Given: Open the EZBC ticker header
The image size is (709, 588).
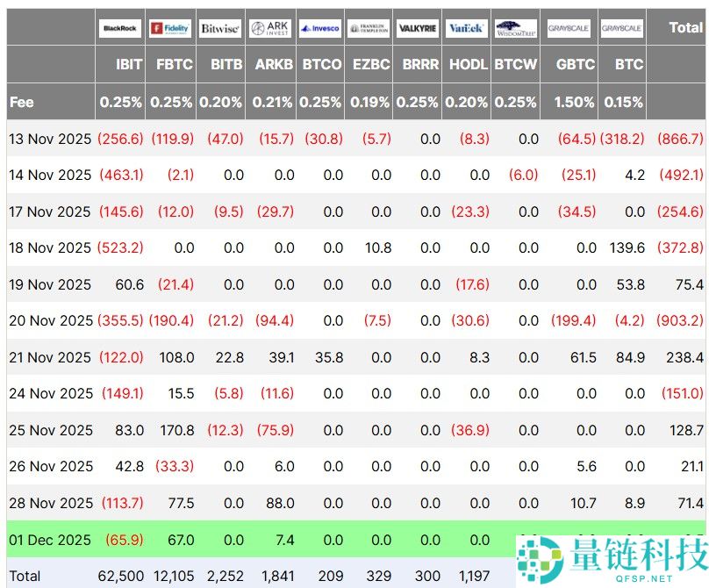Looking at the screenshot, I should 371,64.
